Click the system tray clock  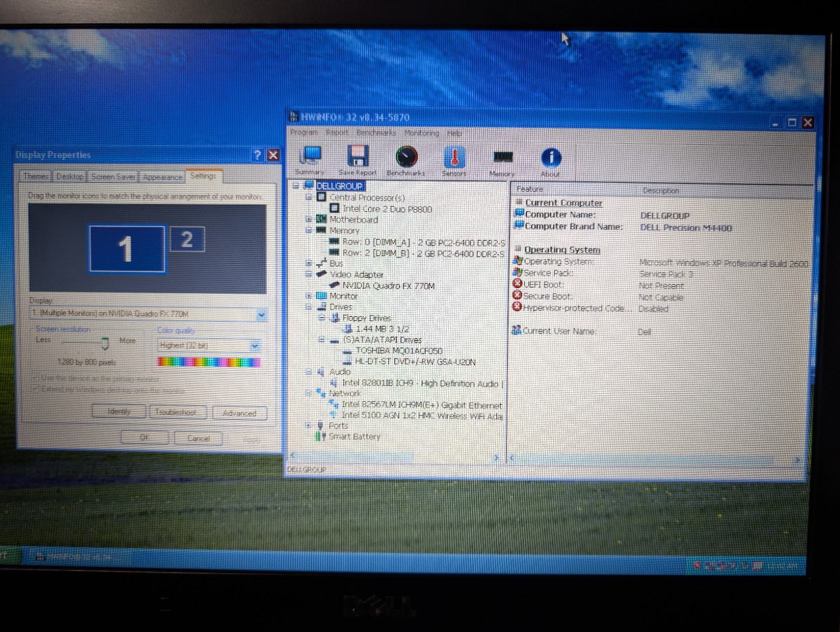(782, 566)
